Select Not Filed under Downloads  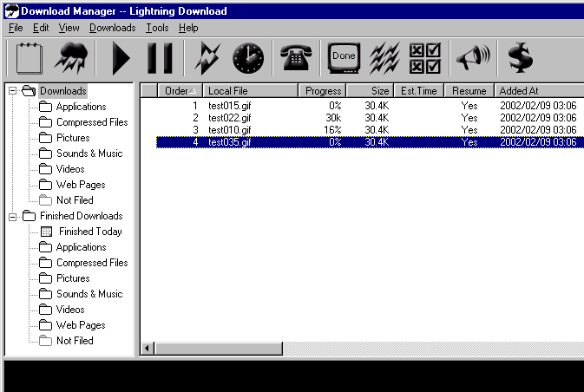(75, 200)
